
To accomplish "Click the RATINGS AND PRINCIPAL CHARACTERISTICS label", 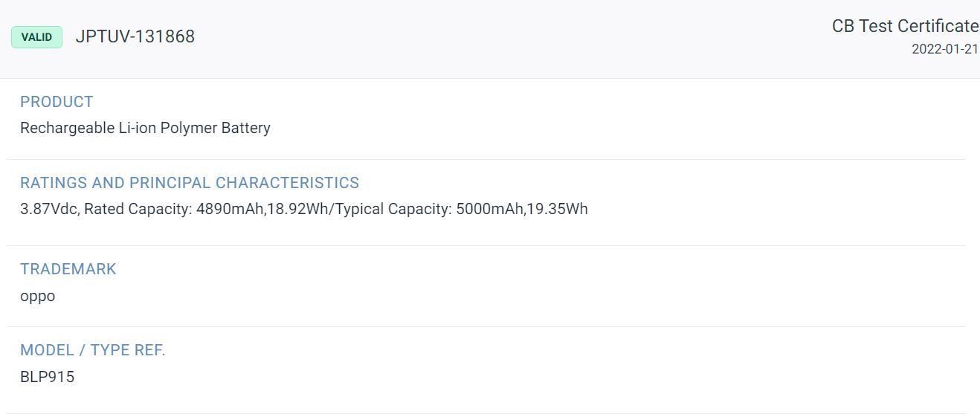I will coord(190,183).
